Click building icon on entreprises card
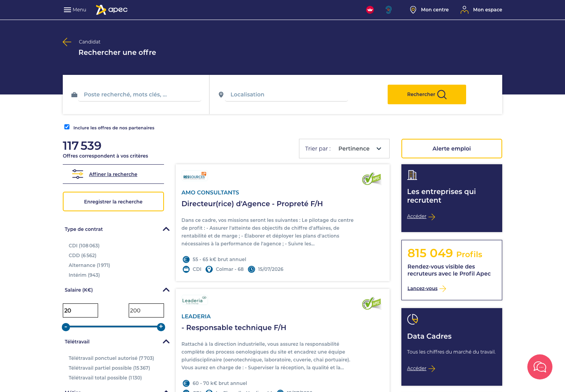This screenshot has height=392, width=565. (412, 175)
